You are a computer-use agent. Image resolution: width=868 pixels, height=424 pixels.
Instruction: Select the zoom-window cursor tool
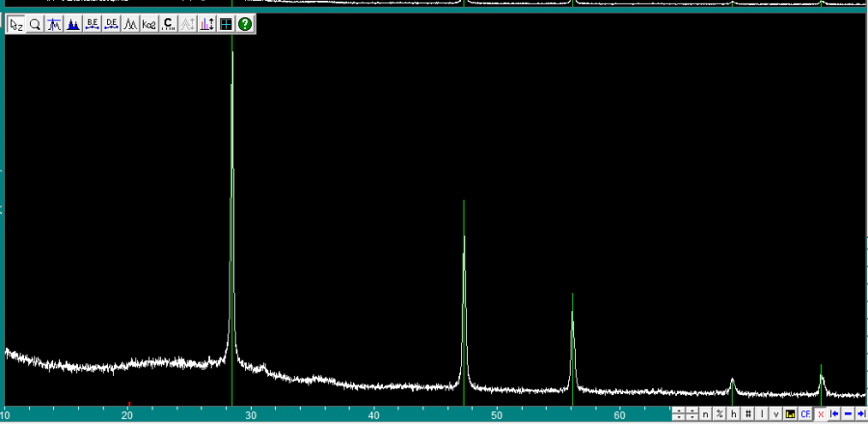coord(16,24)
